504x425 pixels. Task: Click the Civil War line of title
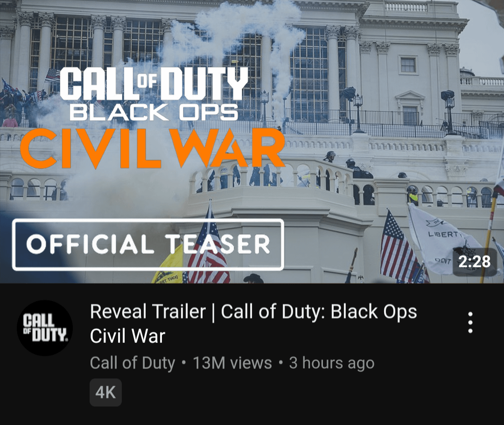[127, 336]
